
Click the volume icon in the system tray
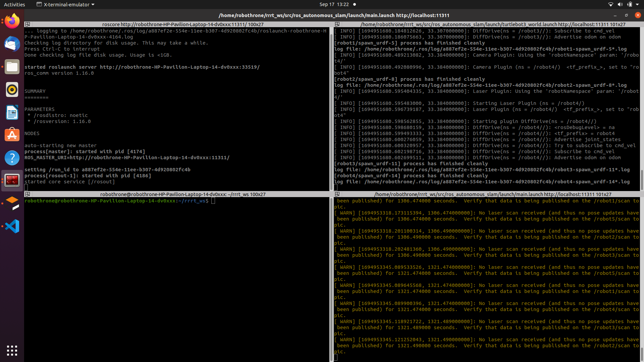click(x=620, y=4)
